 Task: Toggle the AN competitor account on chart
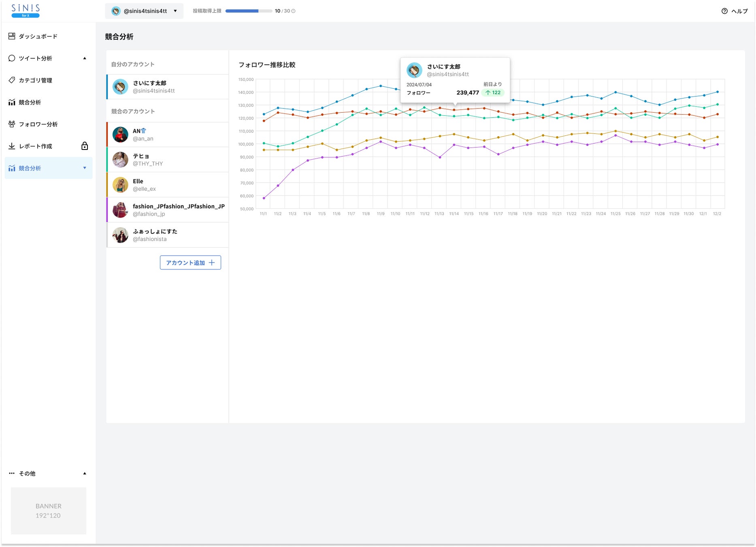coord(168,135)
